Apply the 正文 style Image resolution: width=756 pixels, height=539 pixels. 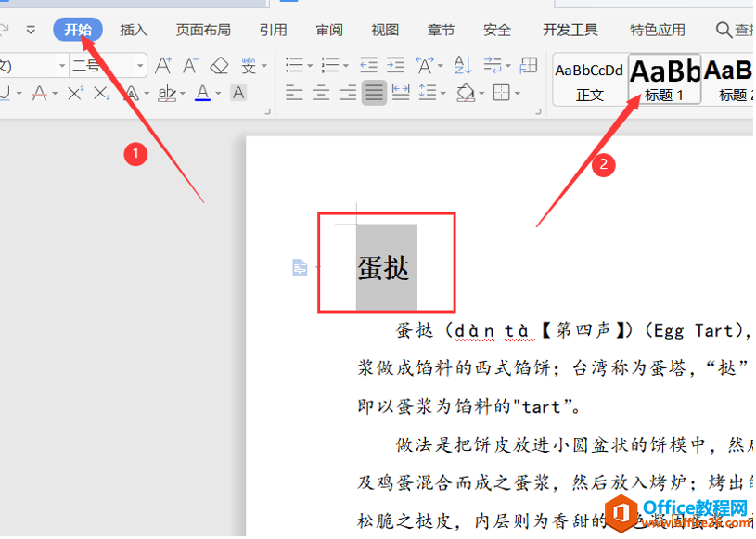pyautogui.click(x=590, y=80)
